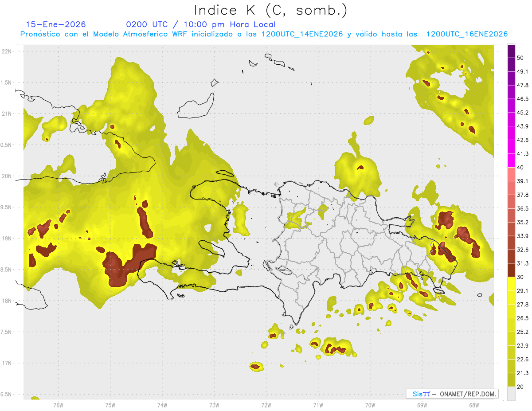Image resolution: width=532 pixels, height=411 pixels.
Task: Click longitude axis label '73W'
Action: click(x=214, y=405)
